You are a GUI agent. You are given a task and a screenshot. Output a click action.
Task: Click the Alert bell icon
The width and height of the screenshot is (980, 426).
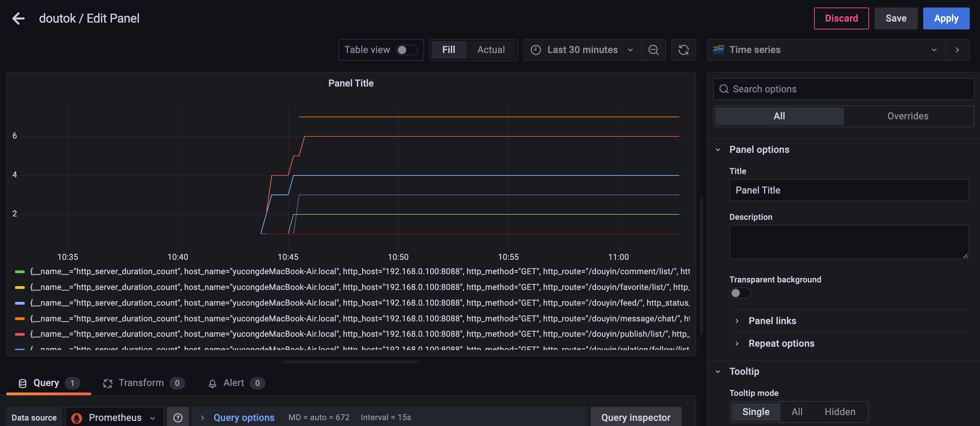click(212, 384)
